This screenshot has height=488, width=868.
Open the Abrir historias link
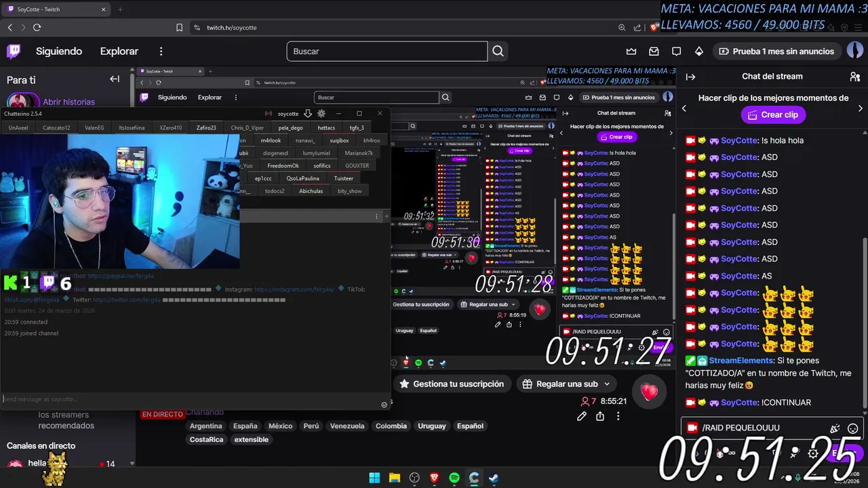[68, 102]
